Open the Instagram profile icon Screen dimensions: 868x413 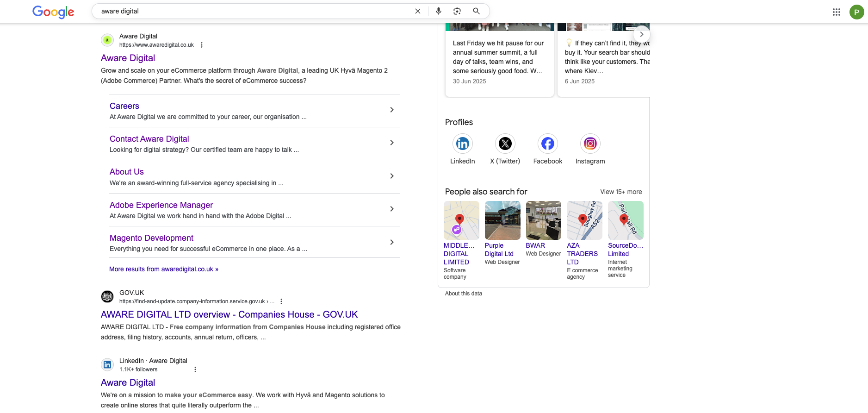tap(590, 144)
